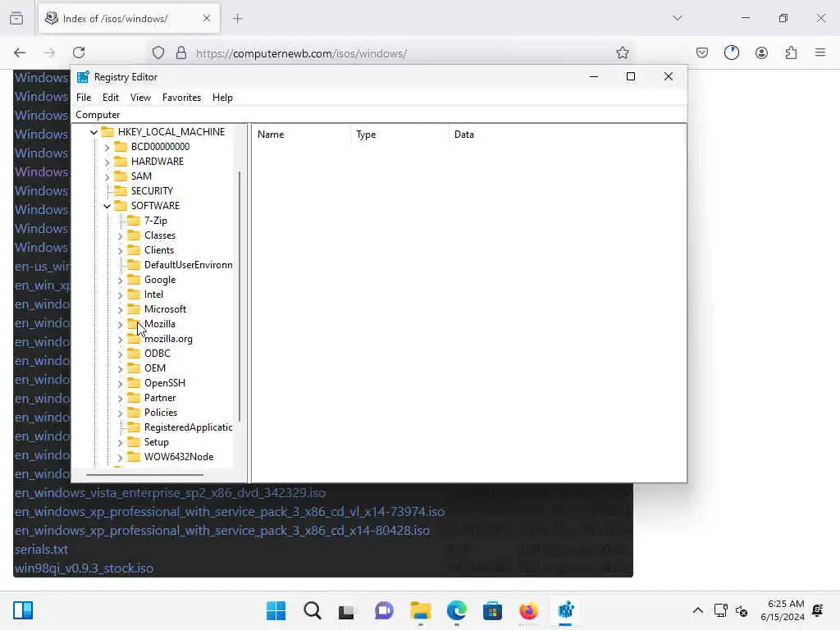Open Task View on the taskbar
Screen dimensions: 840x630
pos(347,611)
